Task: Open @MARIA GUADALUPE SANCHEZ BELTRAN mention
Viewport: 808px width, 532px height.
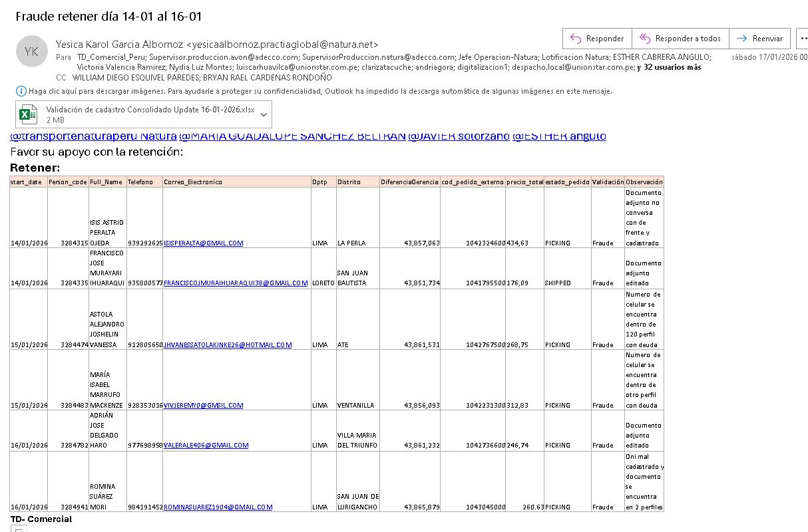Action: [292, 136]
